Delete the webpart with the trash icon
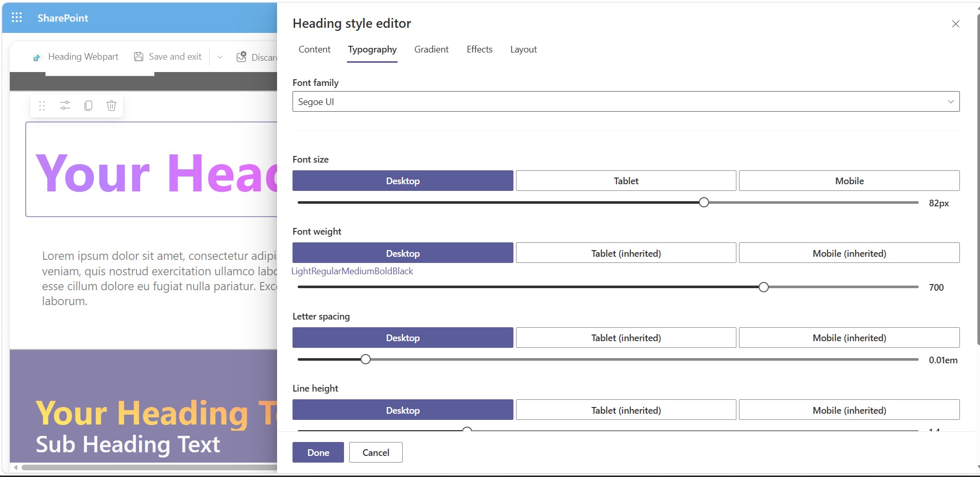 [x=111, y=105]
